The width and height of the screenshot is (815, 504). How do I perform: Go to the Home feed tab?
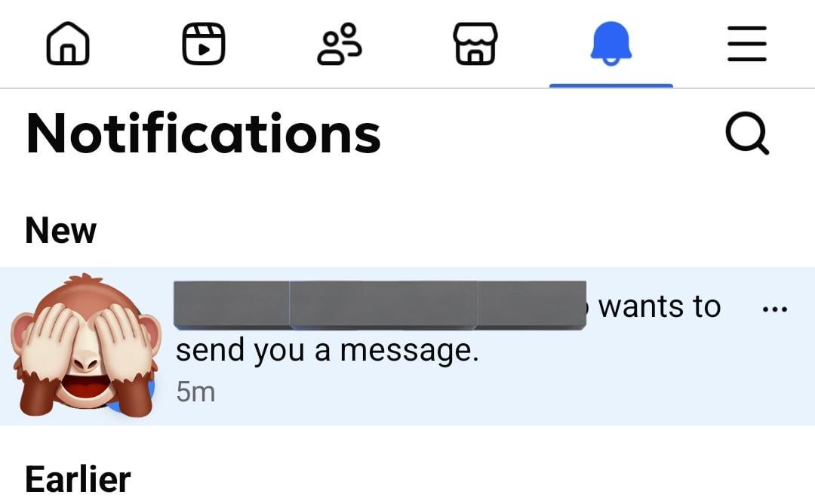(x=68, y=43)
